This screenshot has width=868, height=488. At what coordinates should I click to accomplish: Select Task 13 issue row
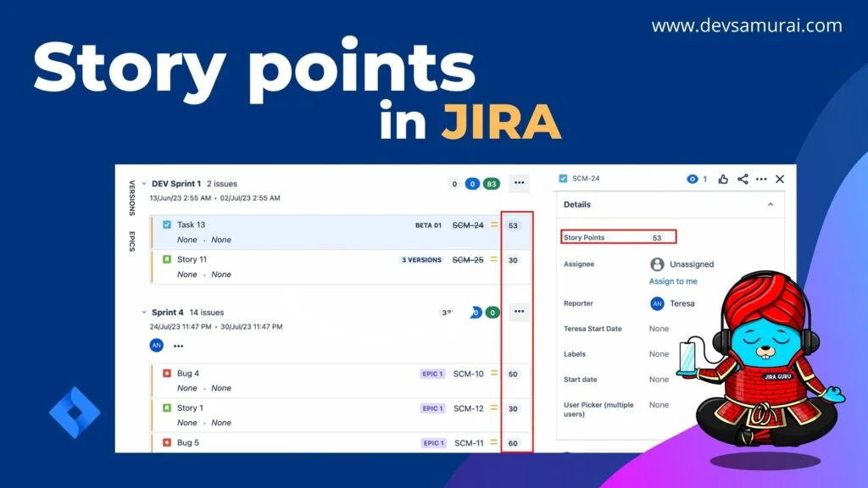(x=341, y=232)
